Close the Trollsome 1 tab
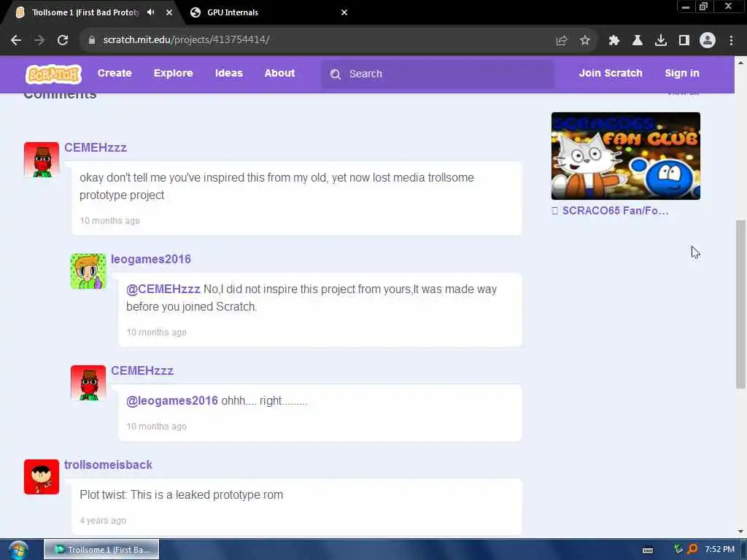 coord(169,12)
